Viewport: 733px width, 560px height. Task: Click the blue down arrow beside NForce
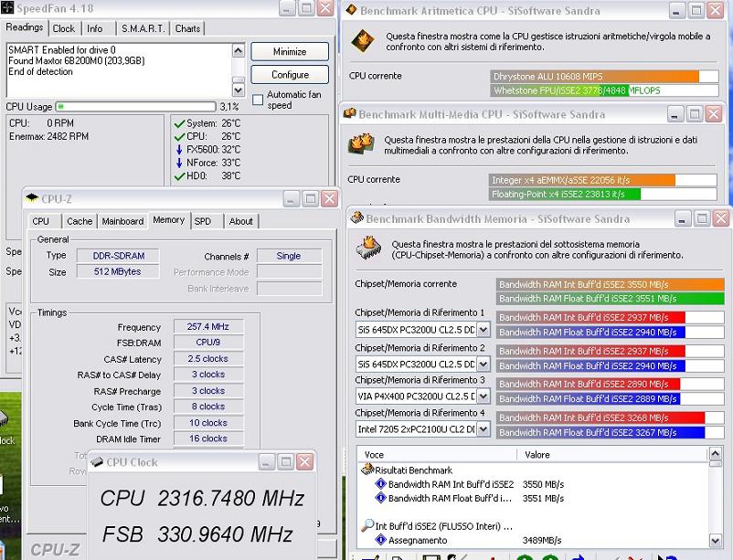pyautogui.click(x=179, y=163)
